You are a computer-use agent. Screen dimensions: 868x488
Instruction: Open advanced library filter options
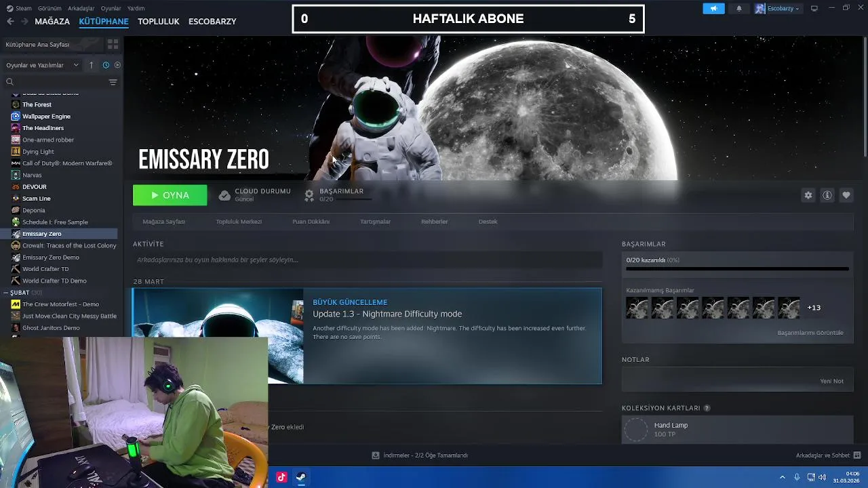[x=113, y=82]
